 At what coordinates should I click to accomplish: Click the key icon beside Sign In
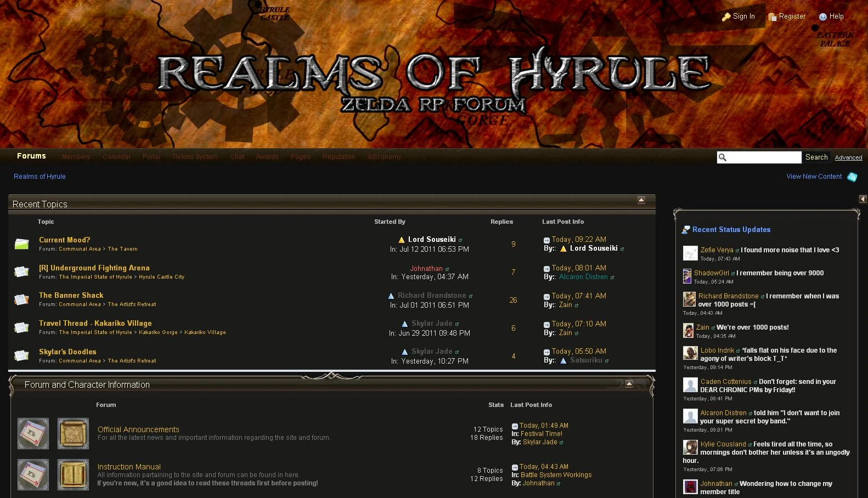click(x=726, y=17)
